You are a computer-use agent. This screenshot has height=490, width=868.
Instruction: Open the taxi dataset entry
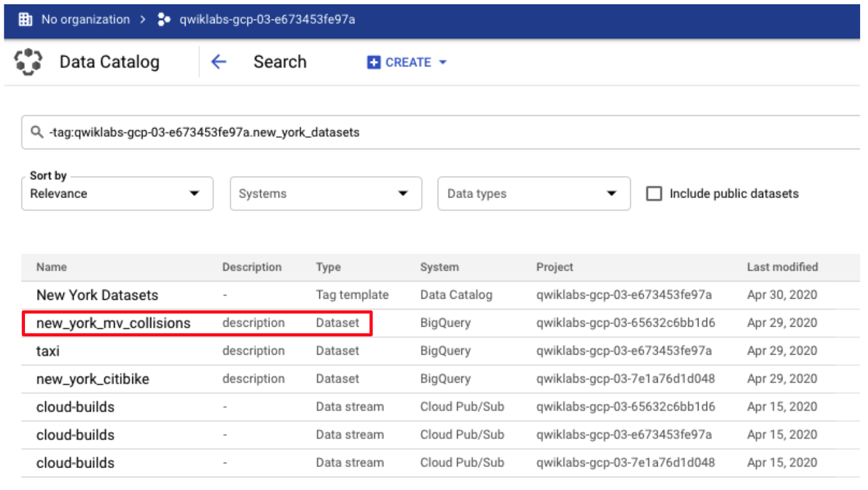pyautogui.click(x=48, y=351)
